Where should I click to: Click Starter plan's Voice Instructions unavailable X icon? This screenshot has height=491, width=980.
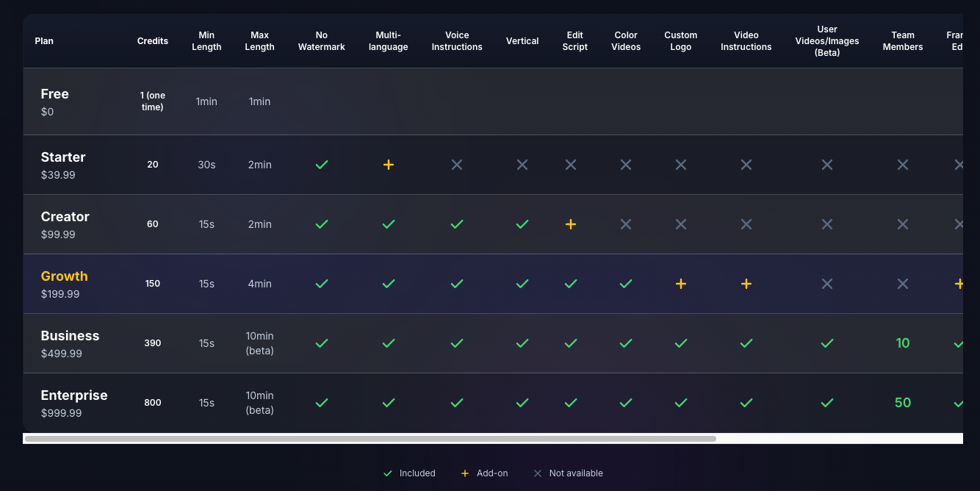coord(457,165)
